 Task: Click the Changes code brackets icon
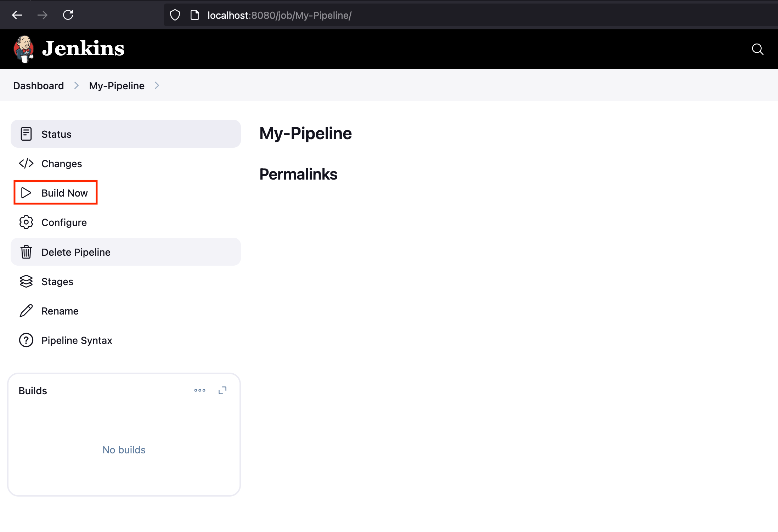point(26,163)
